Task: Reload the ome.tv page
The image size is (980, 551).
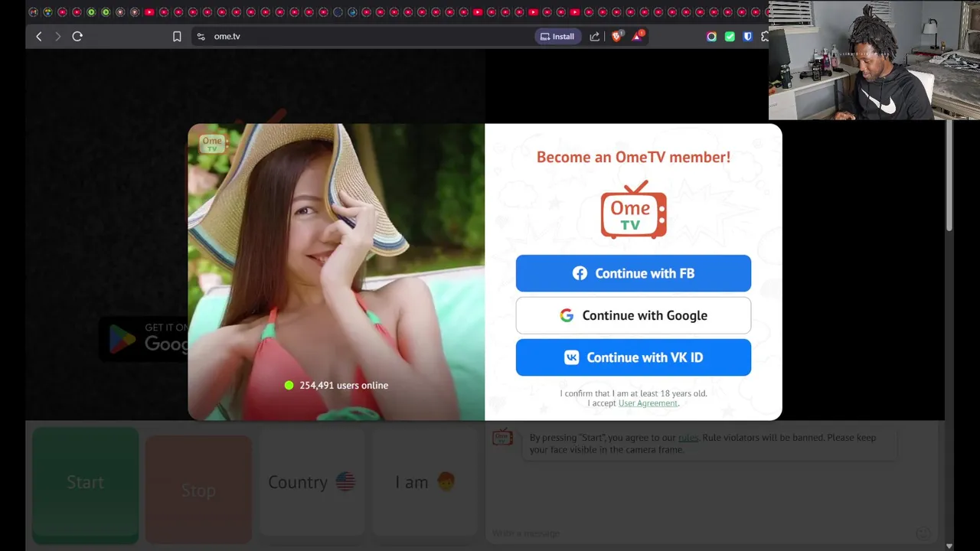Action: tap(77, 36)
